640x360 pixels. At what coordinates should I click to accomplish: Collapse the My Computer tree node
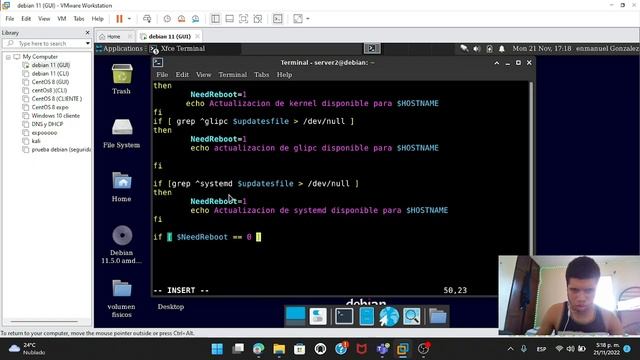click(8, 57)
